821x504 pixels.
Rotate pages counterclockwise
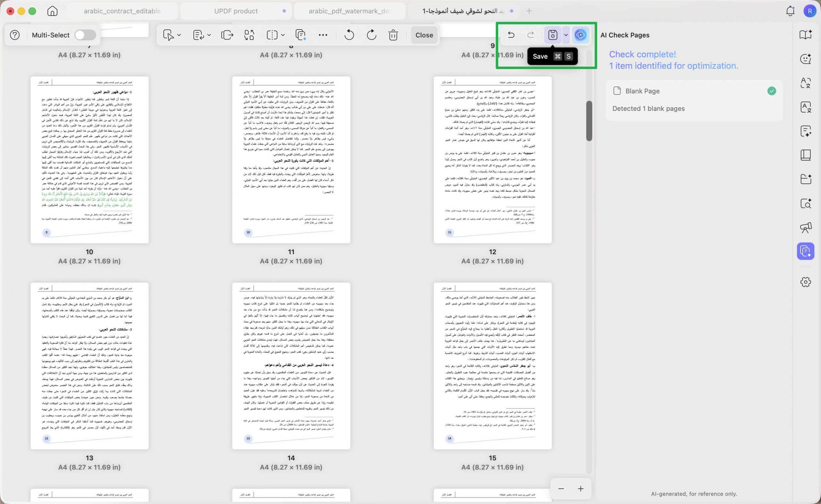[349, 35]
